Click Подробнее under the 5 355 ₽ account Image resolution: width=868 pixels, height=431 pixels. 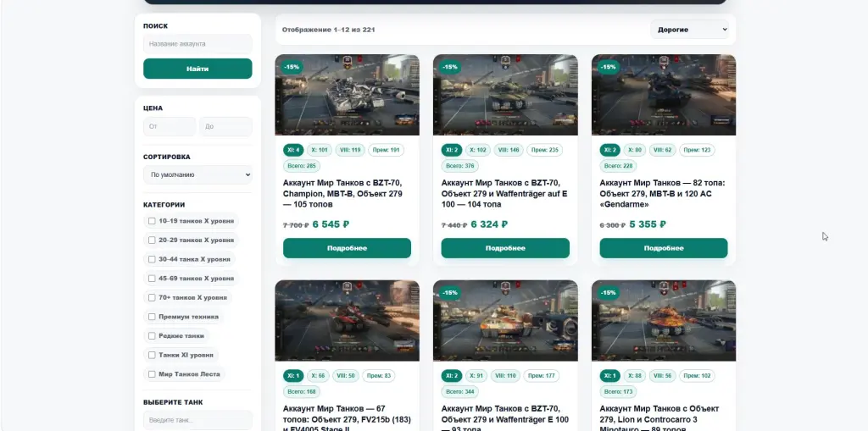(664, 248)
